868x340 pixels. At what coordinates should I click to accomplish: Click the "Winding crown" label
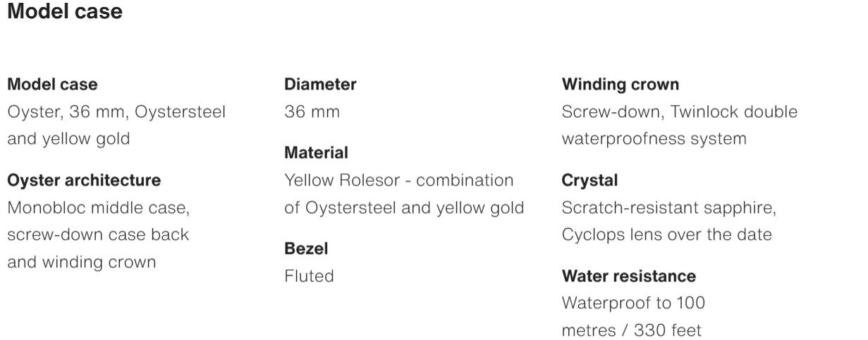tap(621, 85)
